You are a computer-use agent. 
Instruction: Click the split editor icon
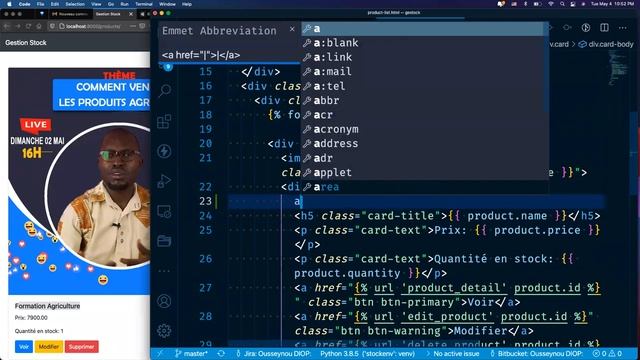tap(604, 28)
